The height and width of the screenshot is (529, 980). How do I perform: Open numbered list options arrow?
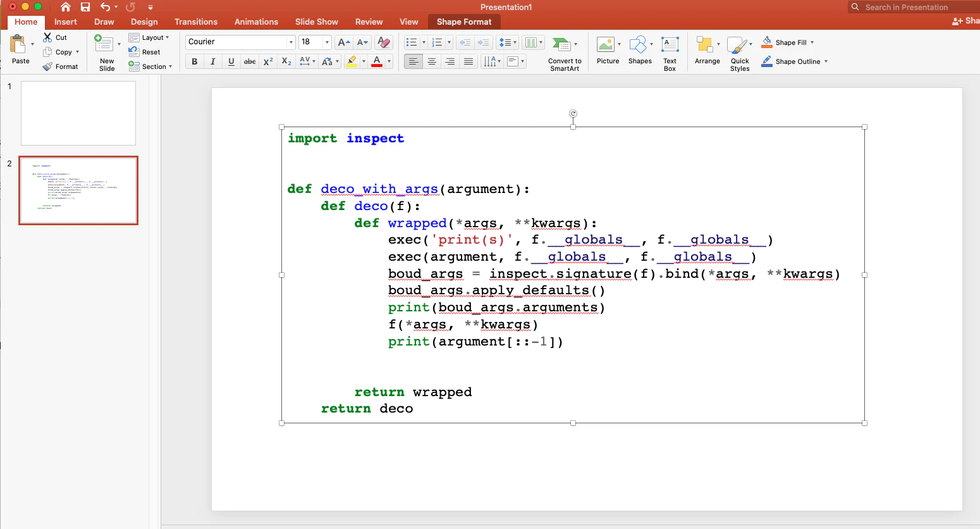pos(449,42)
